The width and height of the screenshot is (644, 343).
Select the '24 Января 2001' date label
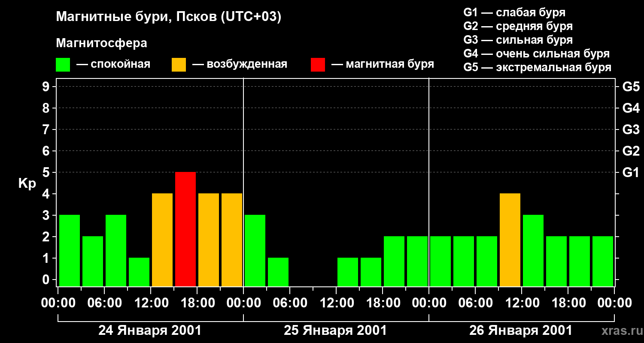point(150,331)
